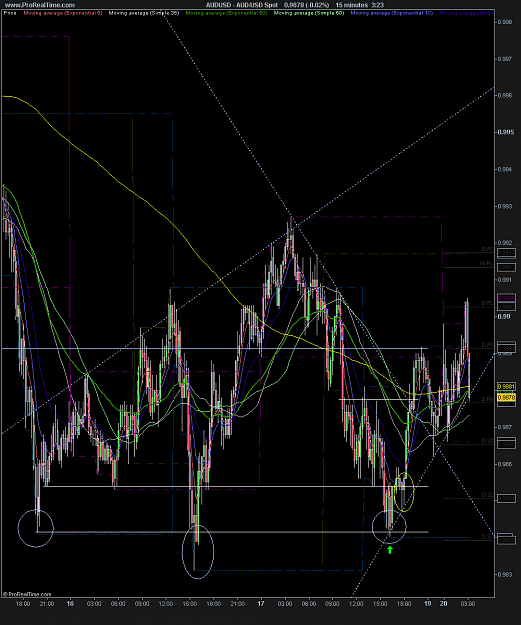Screen dimensions: 521x625
Task: Click the yellow-highlighted 0.9878 current price tag
Action: click(x=506, y=397)
